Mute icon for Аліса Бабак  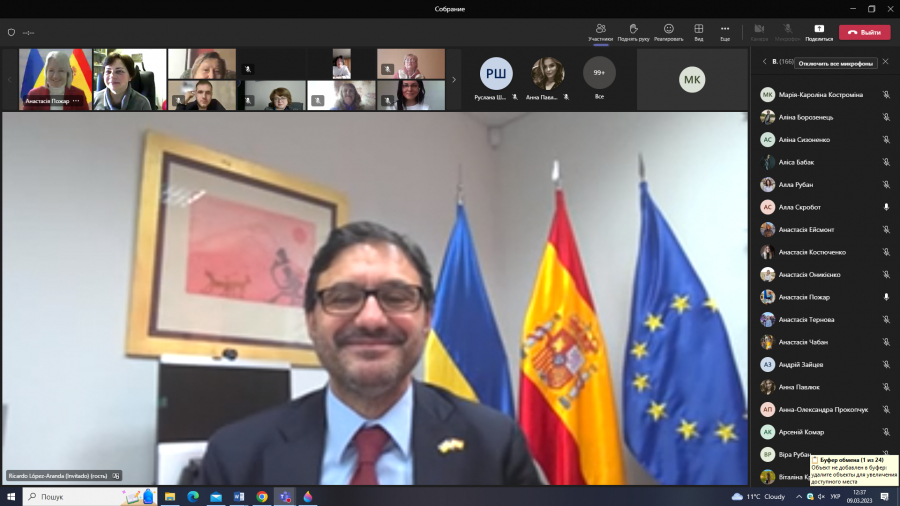(886, 162)
